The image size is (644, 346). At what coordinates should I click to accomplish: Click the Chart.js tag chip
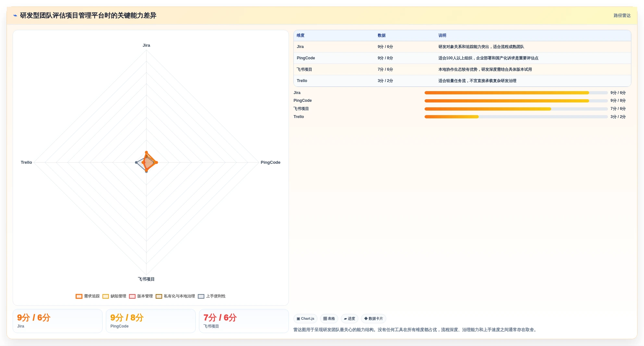tap(305, 318)
